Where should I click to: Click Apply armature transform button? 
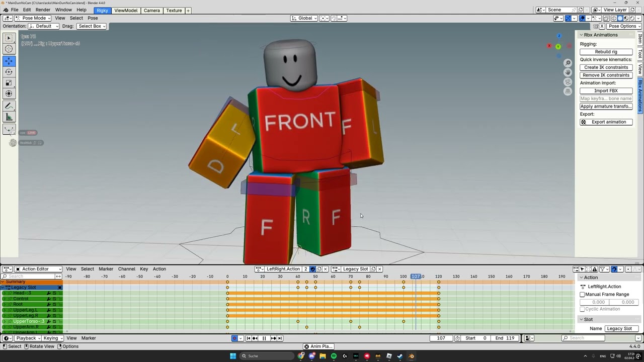tap(606, 107)
